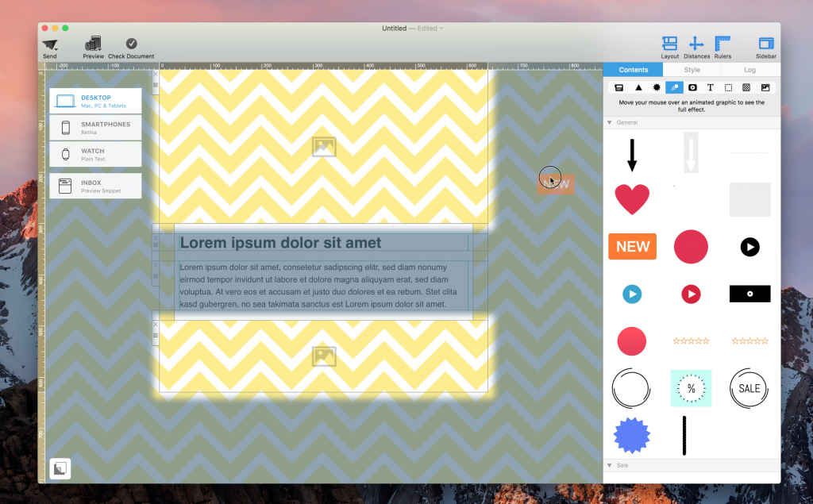Pick the red play button graphic
Viewport: 813px width, 504px height.
pyautogui.click(x=691, y=294)
